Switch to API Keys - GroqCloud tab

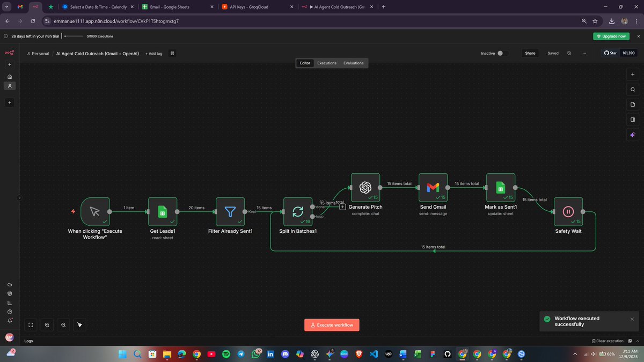click(258, 6)
